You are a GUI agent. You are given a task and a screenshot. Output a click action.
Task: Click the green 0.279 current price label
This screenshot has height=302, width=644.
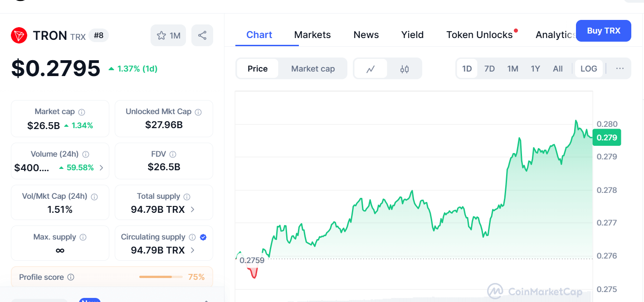click(607, 137)
